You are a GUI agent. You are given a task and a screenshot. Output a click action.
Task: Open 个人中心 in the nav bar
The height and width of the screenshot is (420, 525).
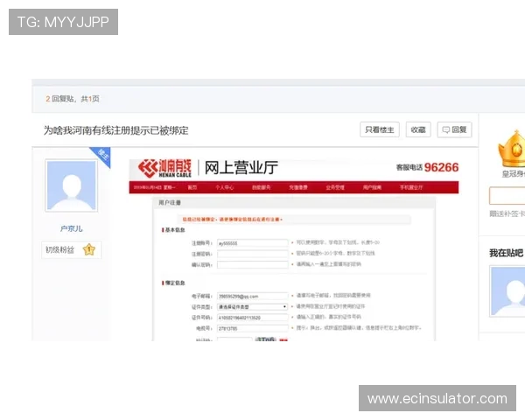(225, 187)
